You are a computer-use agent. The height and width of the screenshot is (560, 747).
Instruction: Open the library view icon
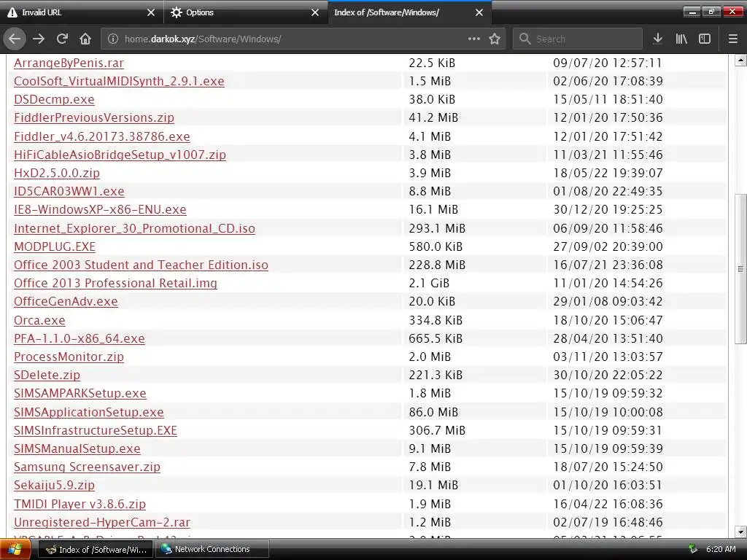(681, 39)
